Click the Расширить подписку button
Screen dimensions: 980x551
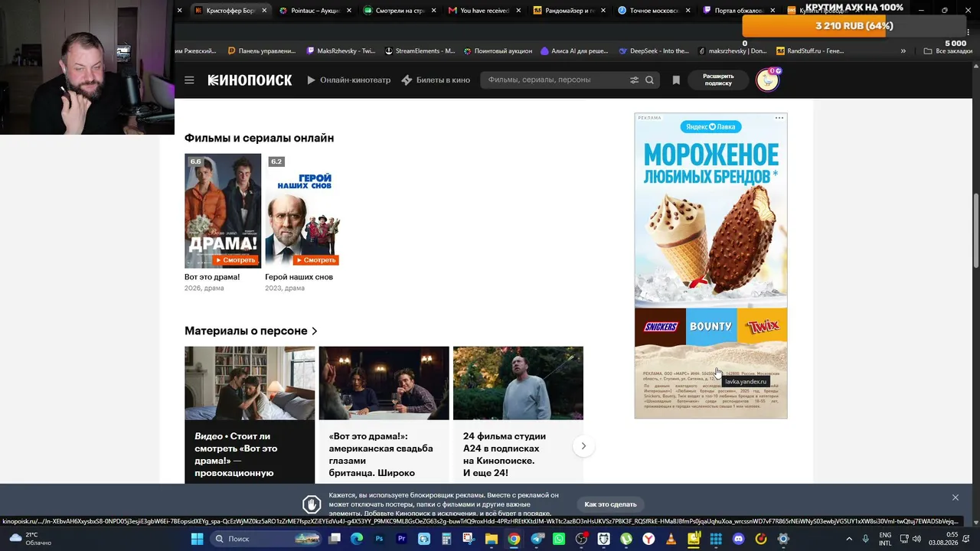point(718,80)
